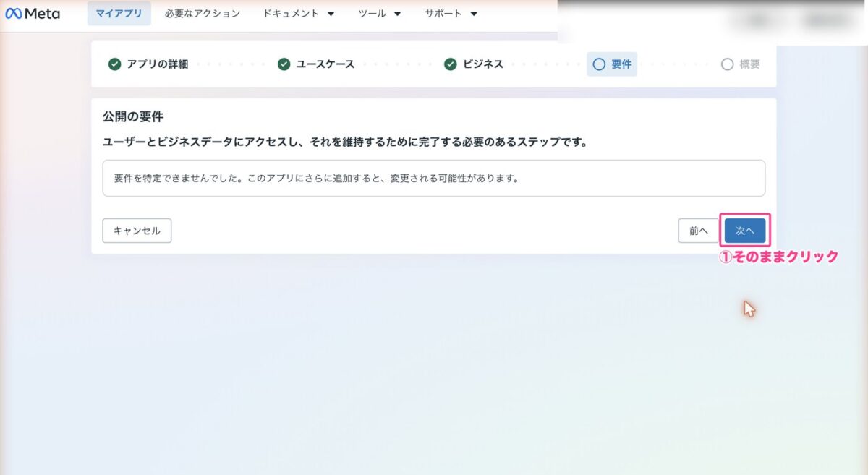Click the キャンセル button
The height and width of the screenshot is (475, 868).
137,231
